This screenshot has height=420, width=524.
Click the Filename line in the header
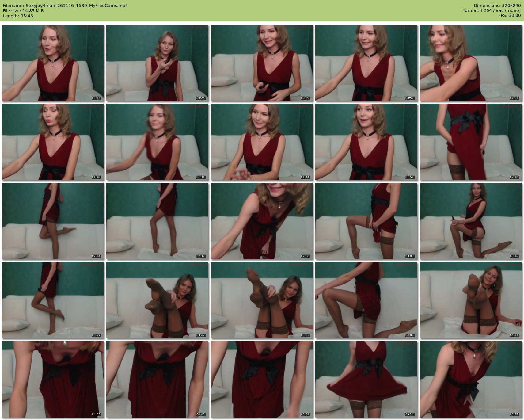65,6
